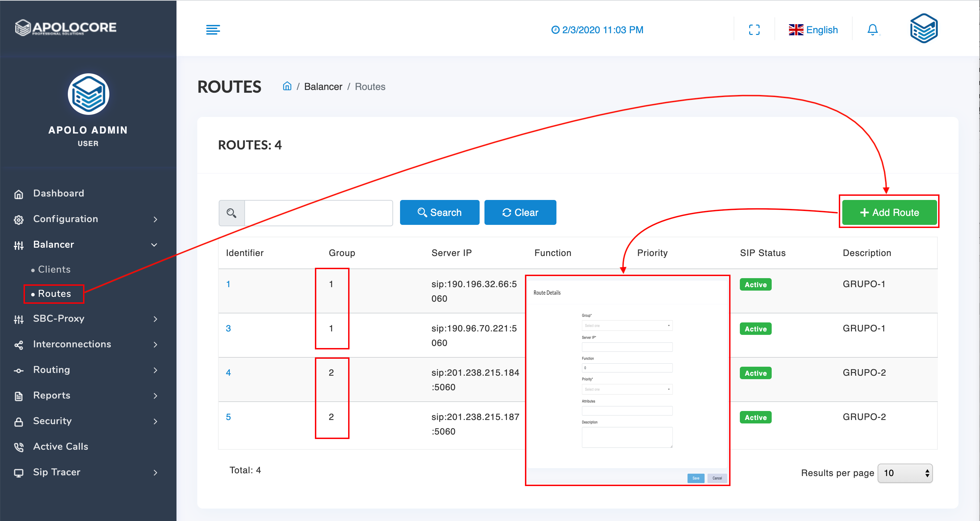Click the user avatar logo top right
The image size is (980, 521).
coord(924,29)
